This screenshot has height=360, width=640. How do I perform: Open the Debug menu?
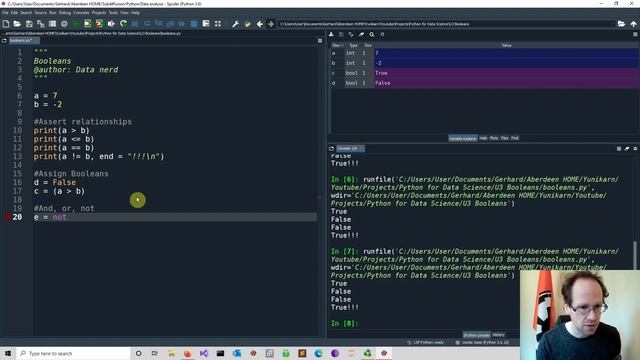pos(64,13)
